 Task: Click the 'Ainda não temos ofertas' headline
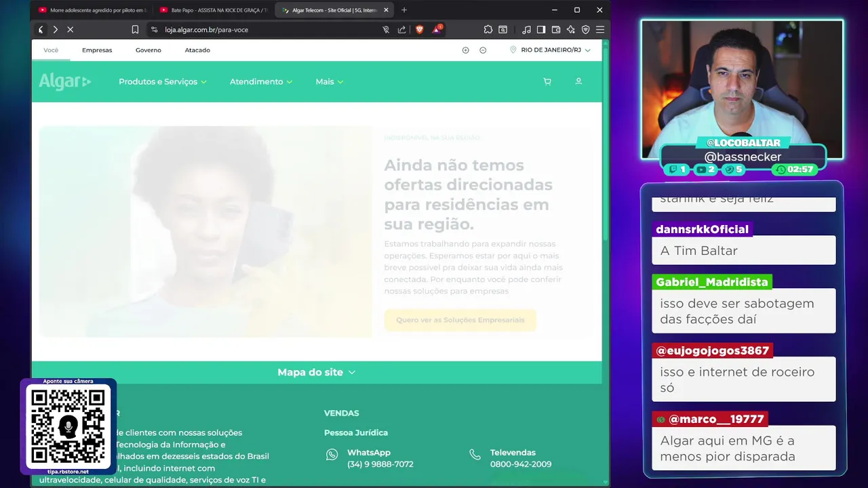tap(468, 195)
